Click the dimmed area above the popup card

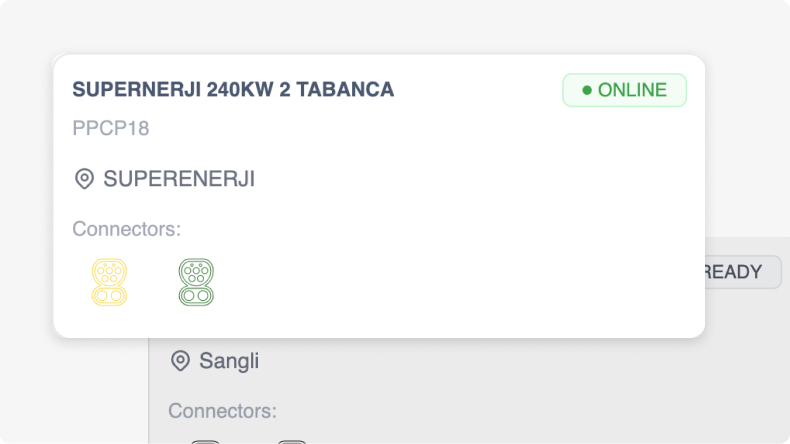(x=400, y=25)
